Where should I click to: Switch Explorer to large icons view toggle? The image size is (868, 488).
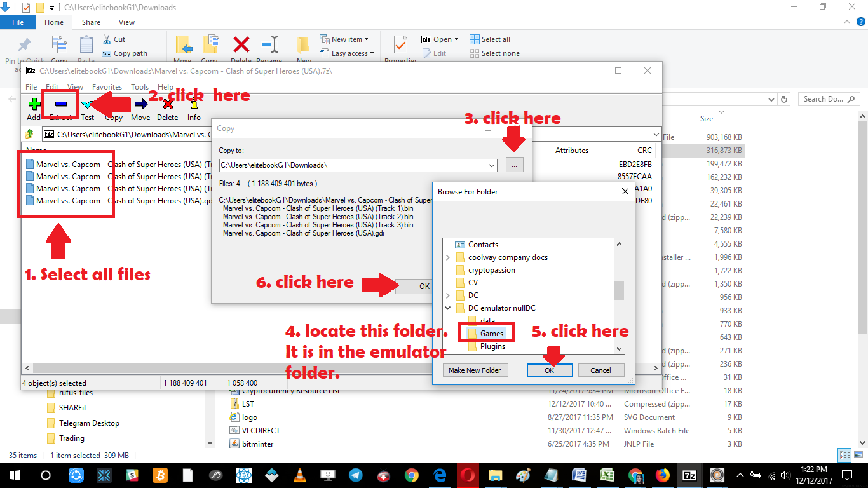coord(858,455)
